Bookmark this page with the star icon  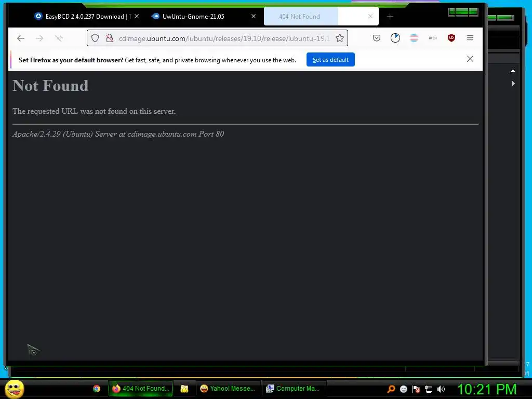coord(340,38)
